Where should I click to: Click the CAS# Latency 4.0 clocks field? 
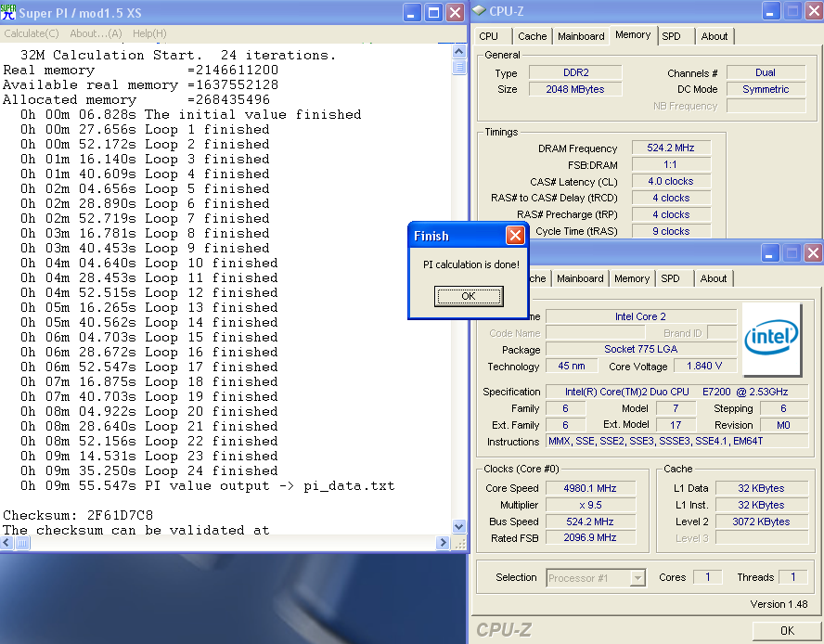coord(671,181)
